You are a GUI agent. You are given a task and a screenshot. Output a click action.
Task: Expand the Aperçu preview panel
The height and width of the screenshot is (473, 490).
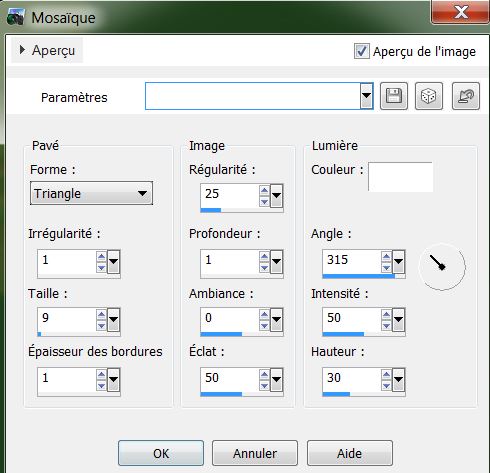47,50
